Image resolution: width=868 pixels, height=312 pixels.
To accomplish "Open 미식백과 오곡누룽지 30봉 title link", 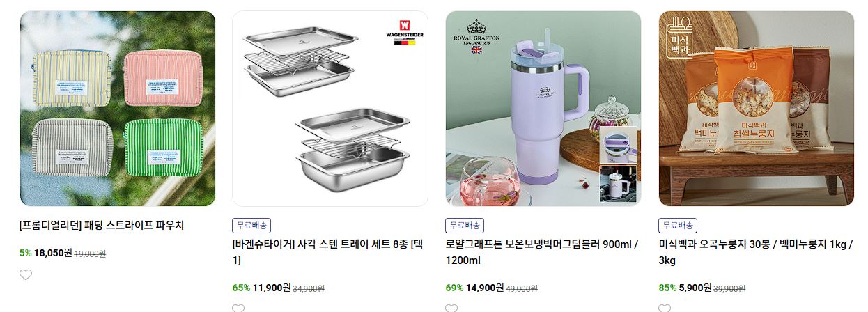I will [755, 252].
